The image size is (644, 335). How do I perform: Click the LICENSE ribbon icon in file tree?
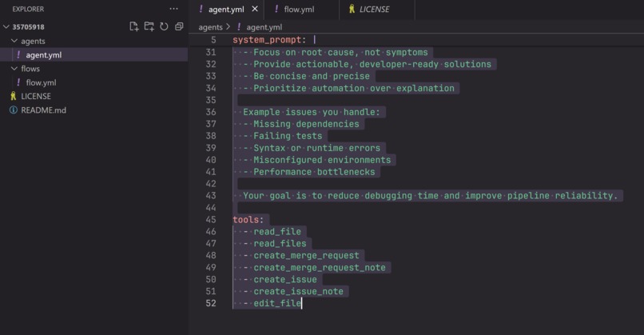(x=13, y=96)
